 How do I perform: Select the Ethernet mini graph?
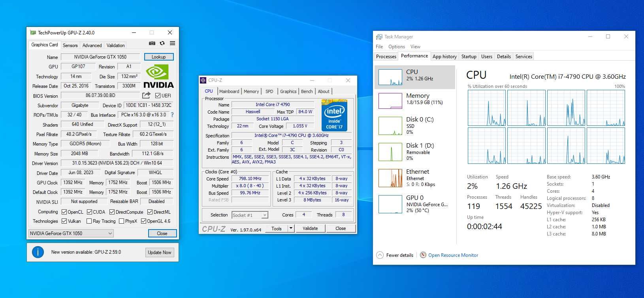pyautogui.click(x=390, y=178)
